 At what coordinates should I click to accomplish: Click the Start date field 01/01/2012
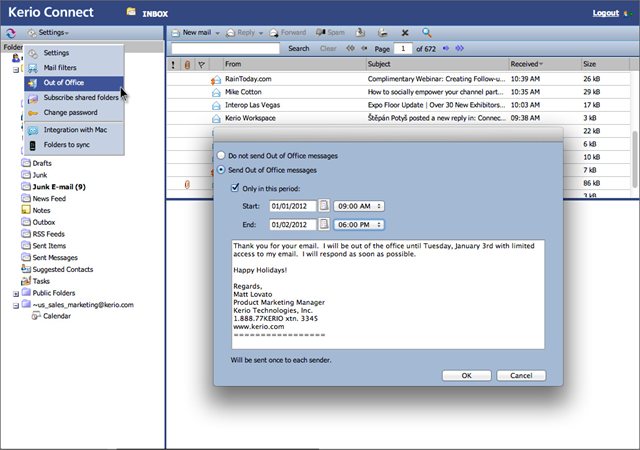click(293, 206)
